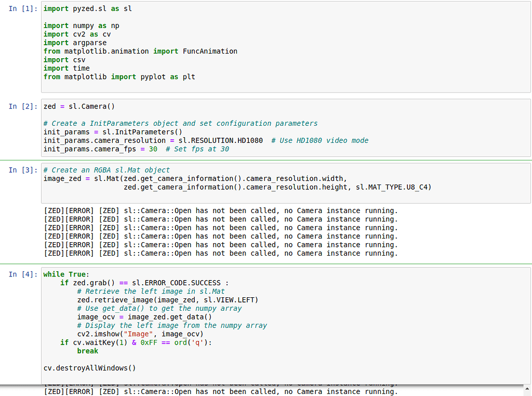Click the 'import csv' line

click(64, 60)
